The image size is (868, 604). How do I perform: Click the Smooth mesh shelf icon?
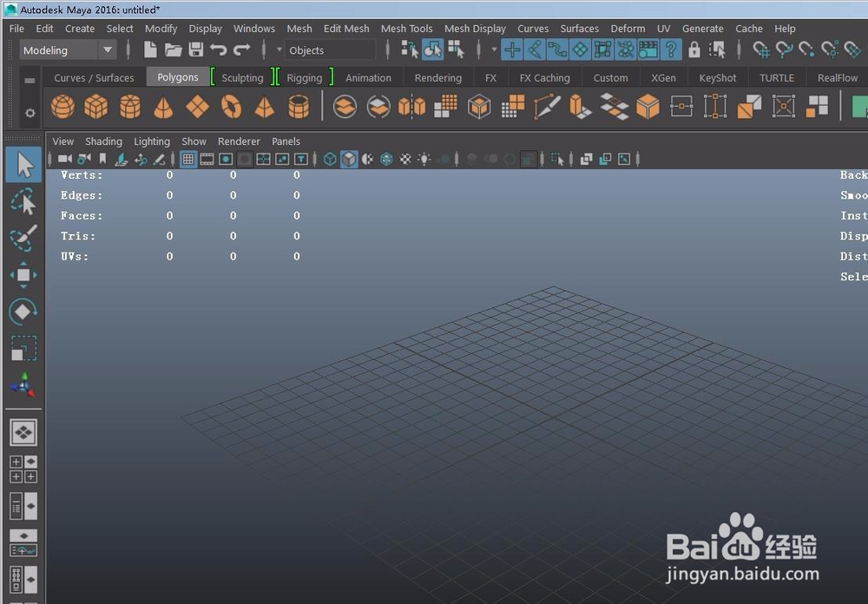[445, 106]
